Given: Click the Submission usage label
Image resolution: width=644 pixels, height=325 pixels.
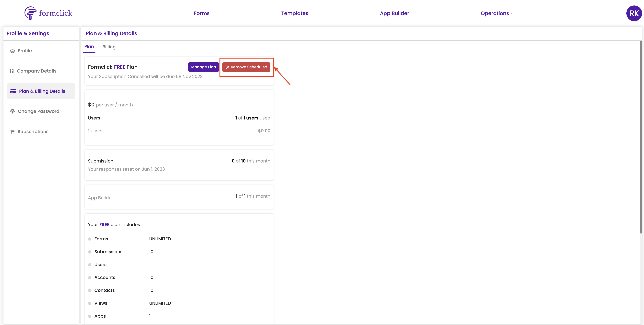Looking at the screenshot, I should (x=100, y=161).
